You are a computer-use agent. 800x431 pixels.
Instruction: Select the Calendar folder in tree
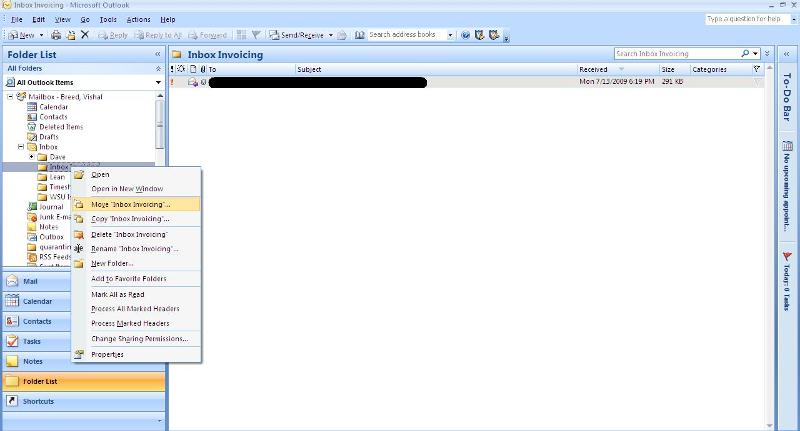(54, 107)
